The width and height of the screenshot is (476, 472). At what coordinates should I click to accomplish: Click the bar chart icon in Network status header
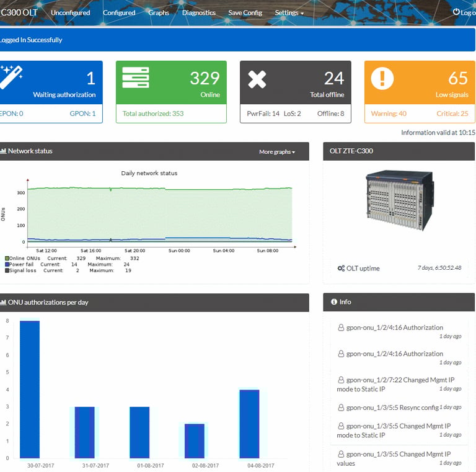pos(3,151)
